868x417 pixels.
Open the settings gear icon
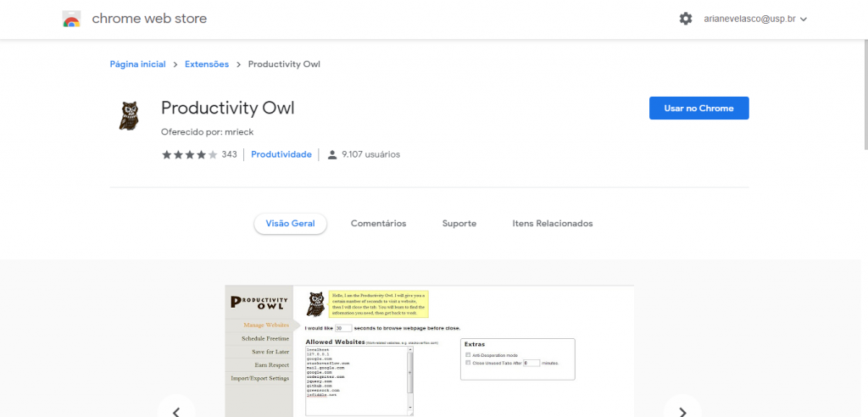(x=686, y=19)
